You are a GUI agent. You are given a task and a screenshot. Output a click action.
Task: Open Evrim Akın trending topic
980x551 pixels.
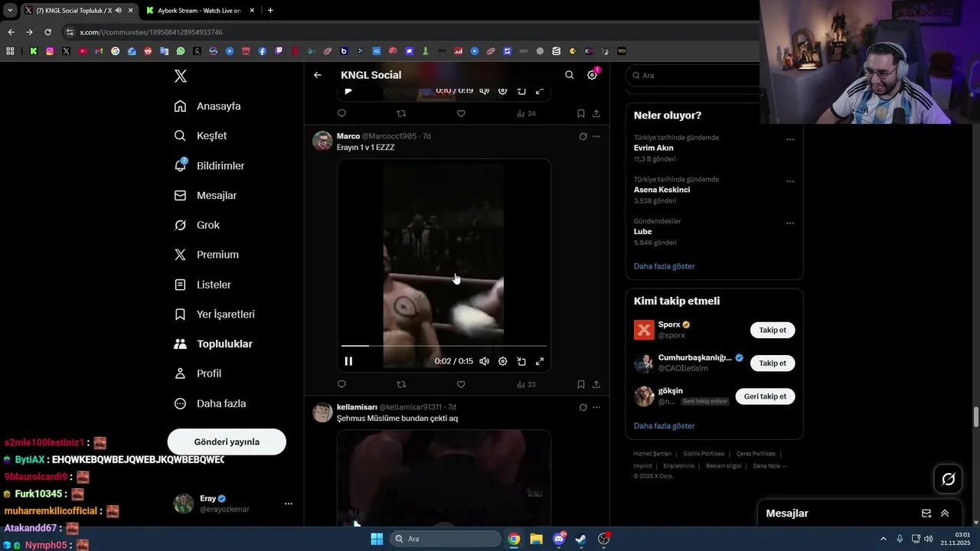(653, 148)
